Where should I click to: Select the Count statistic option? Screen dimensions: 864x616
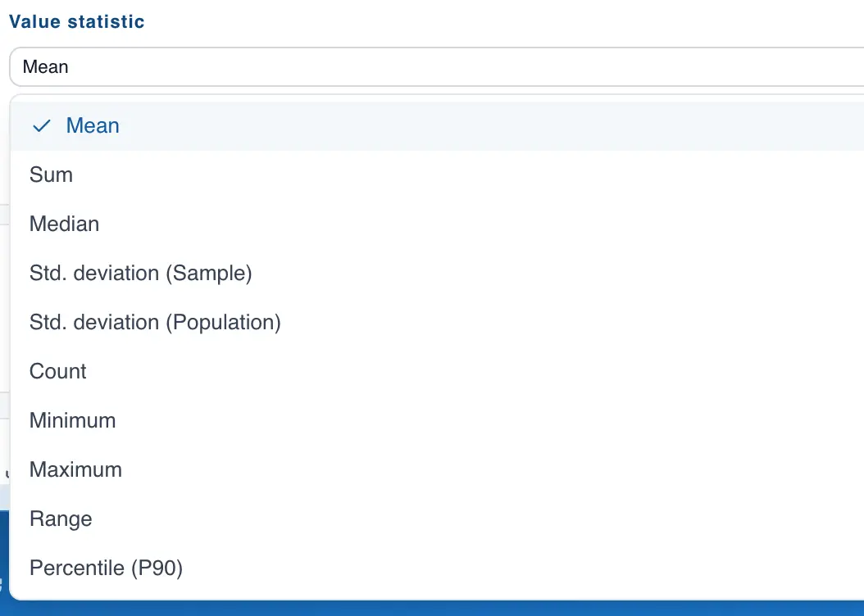click(57, 372)
